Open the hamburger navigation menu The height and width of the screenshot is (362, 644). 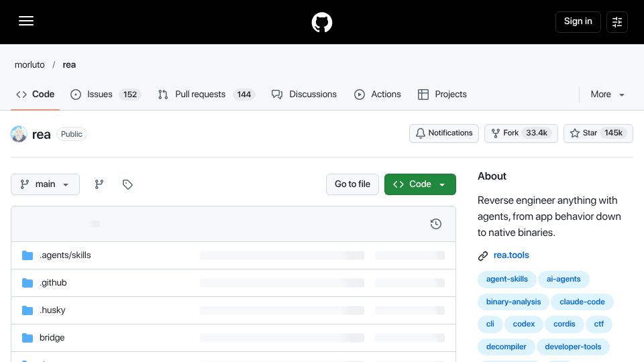pyautogui.click(x=26, y=21)
